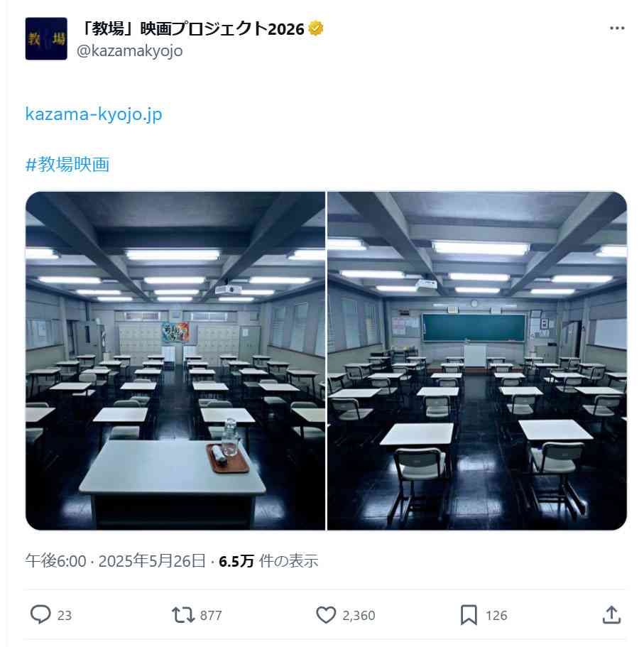View right classroom photo with blackboard
The width and height of the screenshot is (644, 647).
point(477,361)
